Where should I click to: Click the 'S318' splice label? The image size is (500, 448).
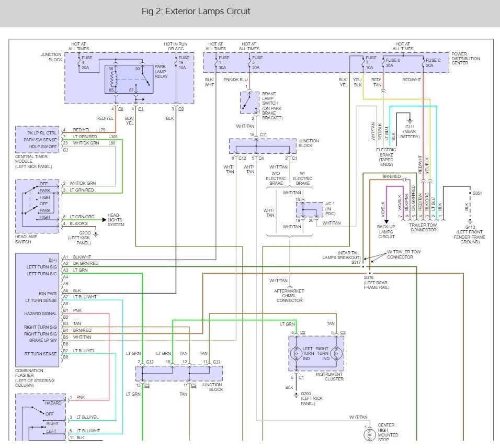pos(368,277)
